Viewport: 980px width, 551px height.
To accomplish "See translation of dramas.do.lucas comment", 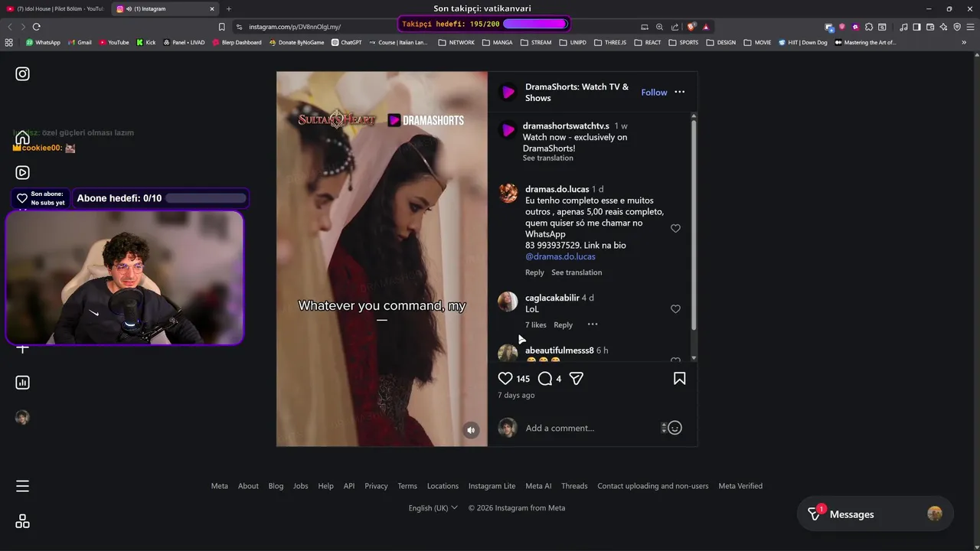I will [x=577, y=272].
